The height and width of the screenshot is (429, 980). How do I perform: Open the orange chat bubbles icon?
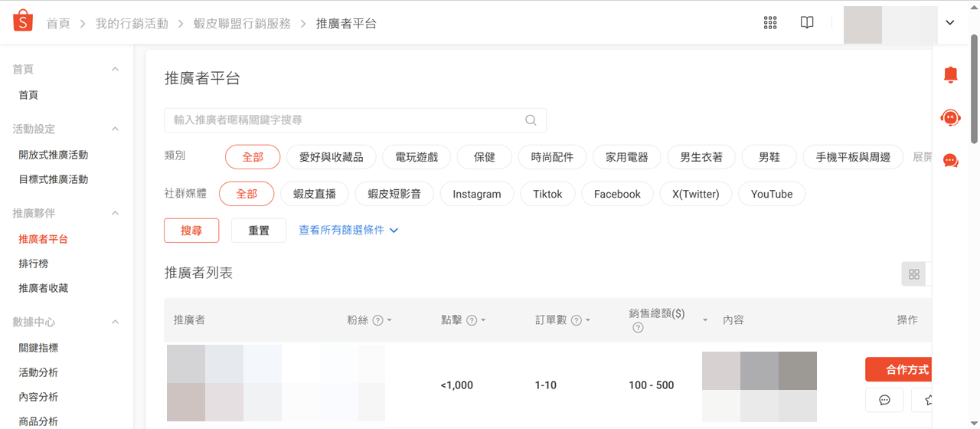point(950,160)
